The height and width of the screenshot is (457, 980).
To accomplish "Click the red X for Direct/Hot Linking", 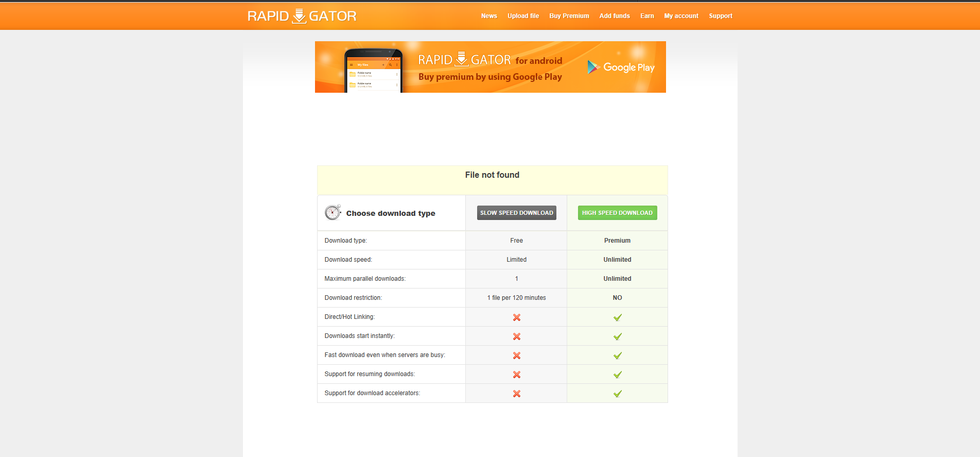I will click(516, 317).
